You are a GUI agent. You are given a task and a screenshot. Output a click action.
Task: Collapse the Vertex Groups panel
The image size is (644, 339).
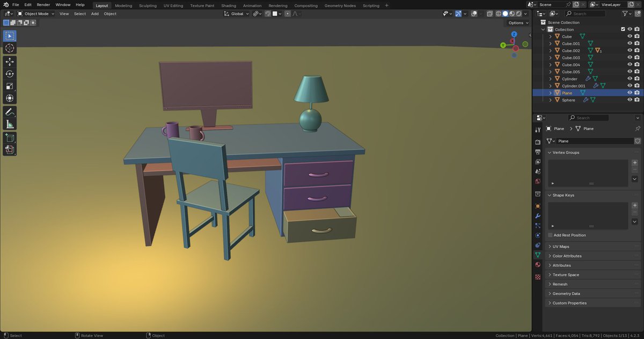coord(593,153)
